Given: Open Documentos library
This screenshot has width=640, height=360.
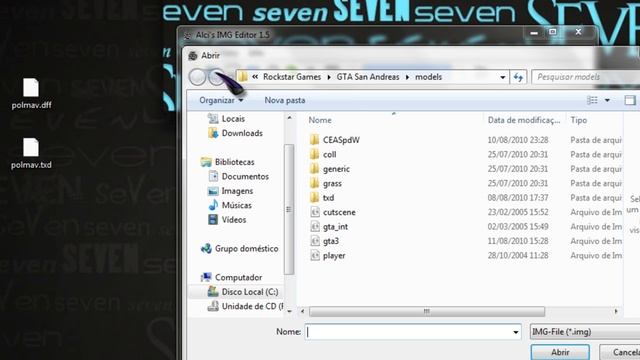Looking at the screenshot, I should coord(245,176).
